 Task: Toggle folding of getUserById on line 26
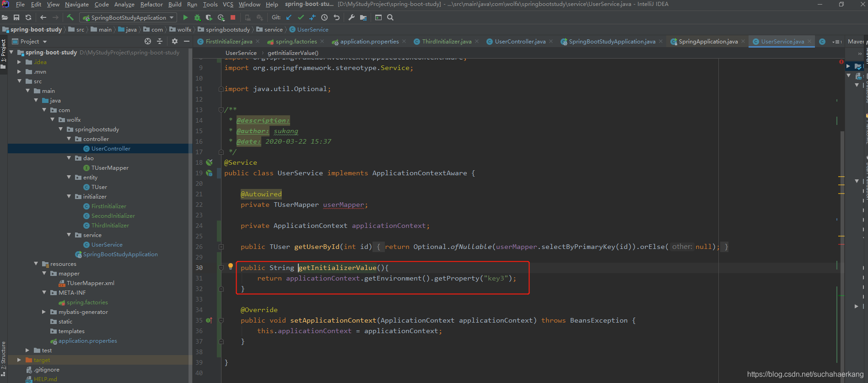click(x=221, y=247)
